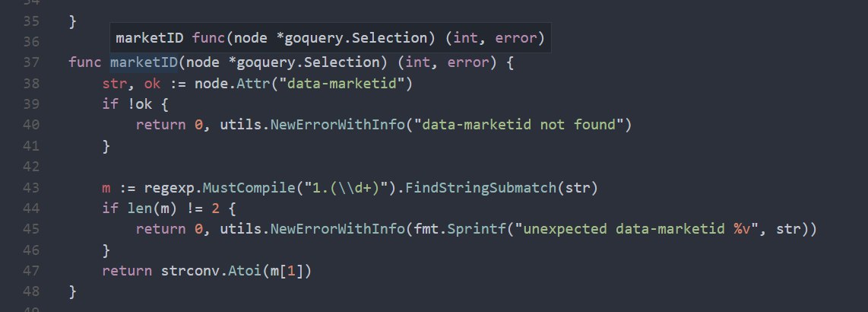Click line number 40 in the gutter
The image size is (868, 312).
coord(31,125)
